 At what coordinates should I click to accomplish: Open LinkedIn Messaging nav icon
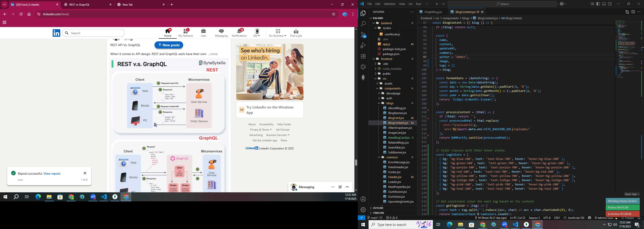221,33
